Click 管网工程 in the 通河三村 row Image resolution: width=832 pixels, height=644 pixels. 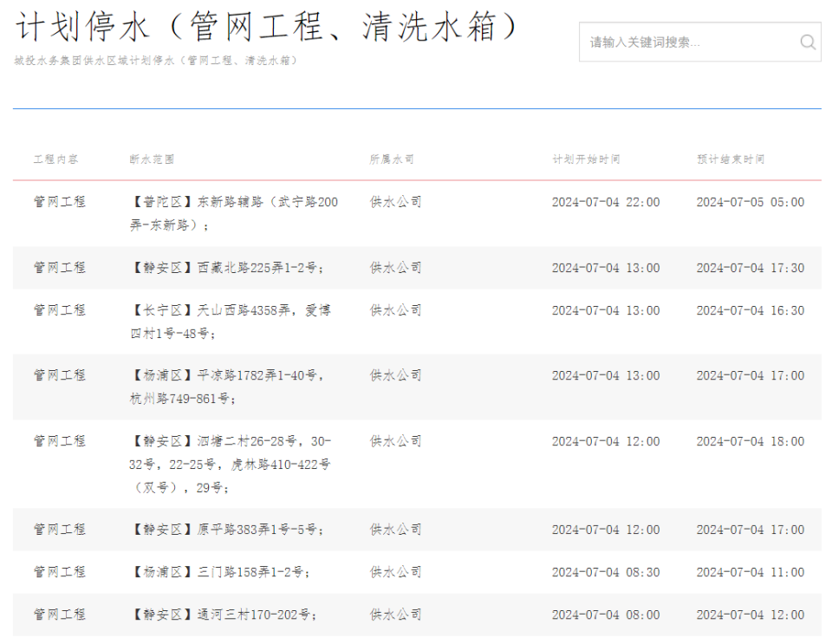tap(60, 615)
